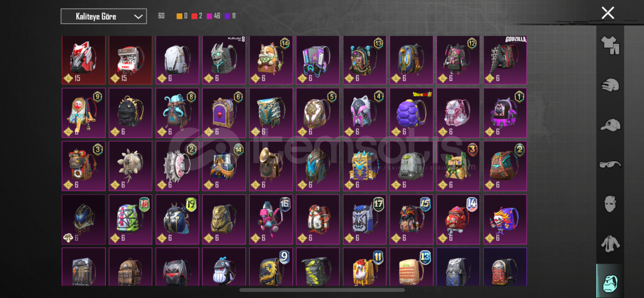Image resolution: width=644 pixels, height=298 pixels.
Task: Open the outfit category shirt icon
Action: click(x=610, y=45)
